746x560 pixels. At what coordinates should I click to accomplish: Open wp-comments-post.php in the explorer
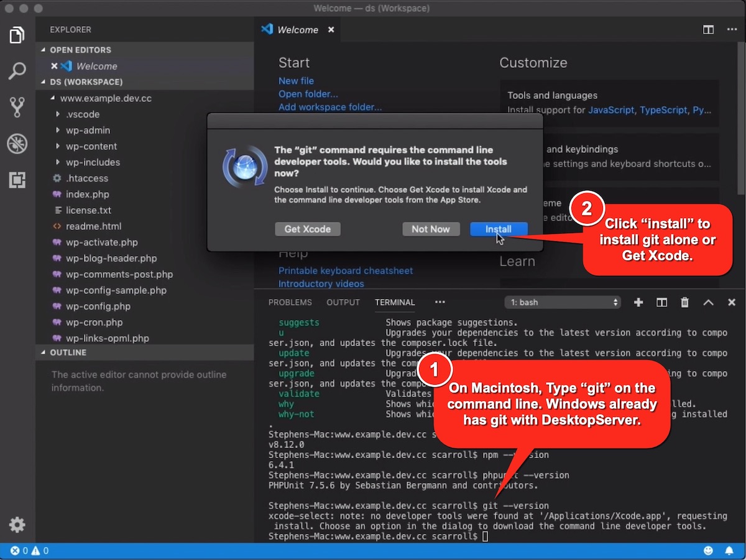(119, 274)
